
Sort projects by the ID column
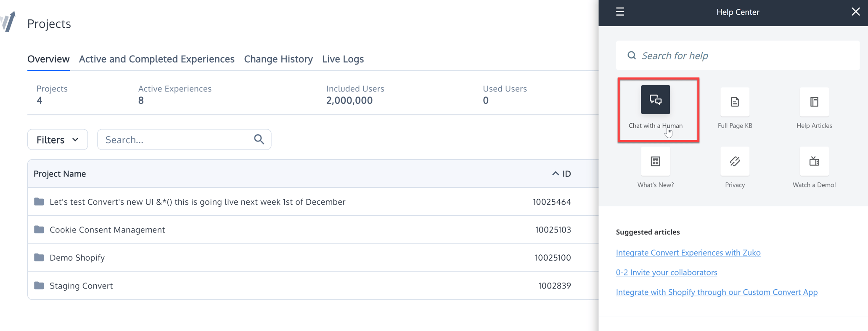pos(561,174)
